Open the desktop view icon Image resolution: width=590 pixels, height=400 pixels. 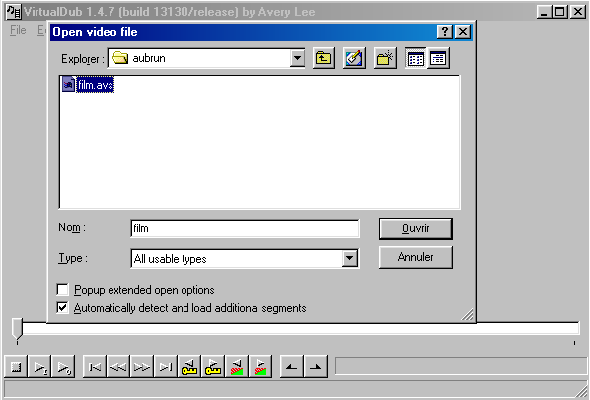click(x=354, y=58)
